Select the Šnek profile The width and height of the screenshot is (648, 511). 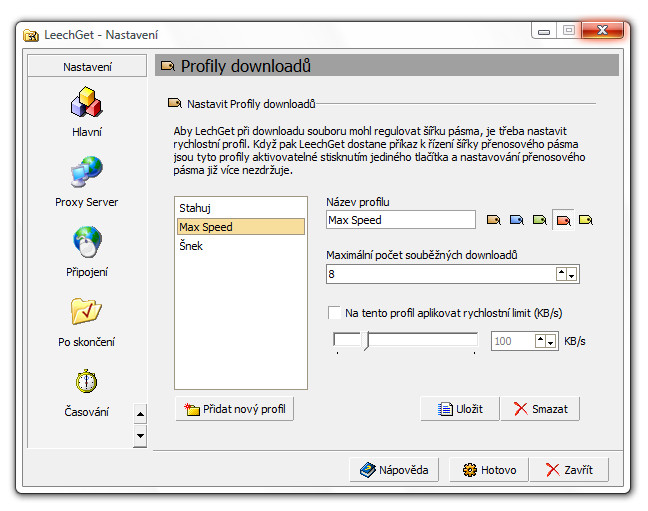(x=241, y=246)
